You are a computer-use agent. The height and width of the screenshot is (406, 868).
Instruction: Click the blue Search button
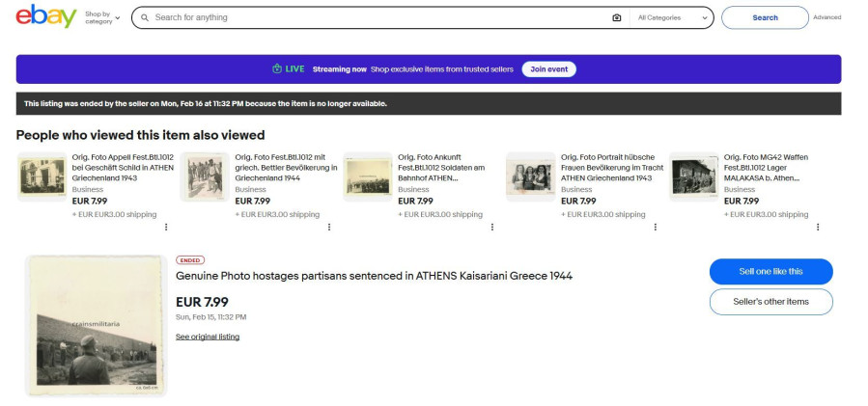tap(765, 17)
